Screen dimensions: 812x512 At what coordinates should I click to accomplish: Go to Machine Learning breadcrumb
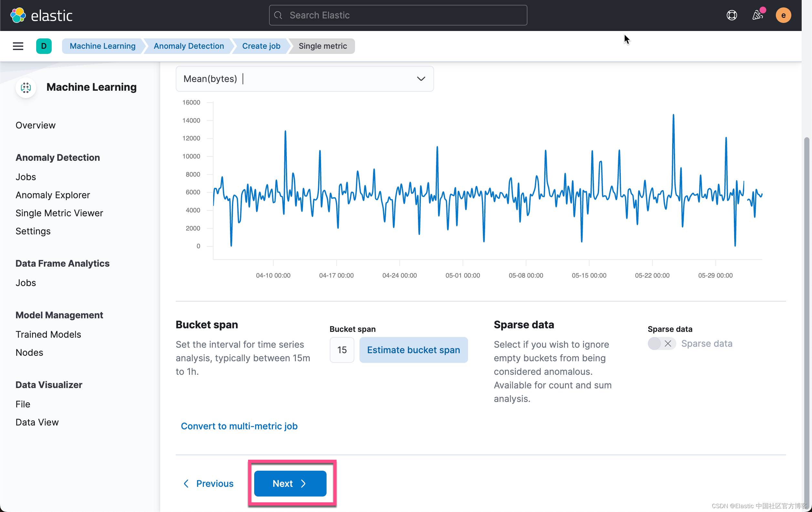coord(102,46)
